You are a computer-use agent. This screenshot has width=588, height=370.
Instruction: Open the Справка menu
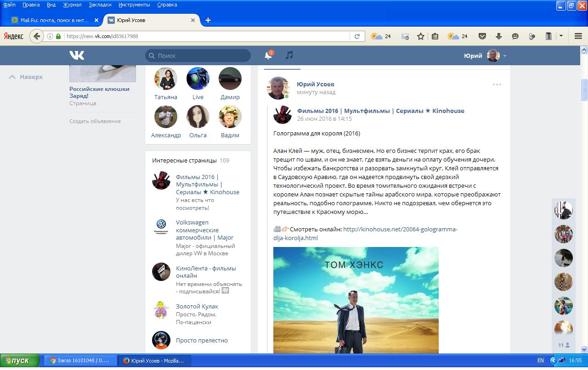coord(167,5)
